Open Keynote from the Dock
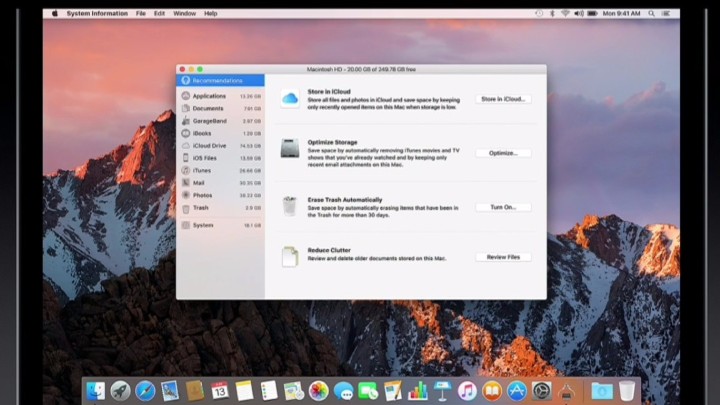This screenshot has height=405, width=720. (443, 391)
